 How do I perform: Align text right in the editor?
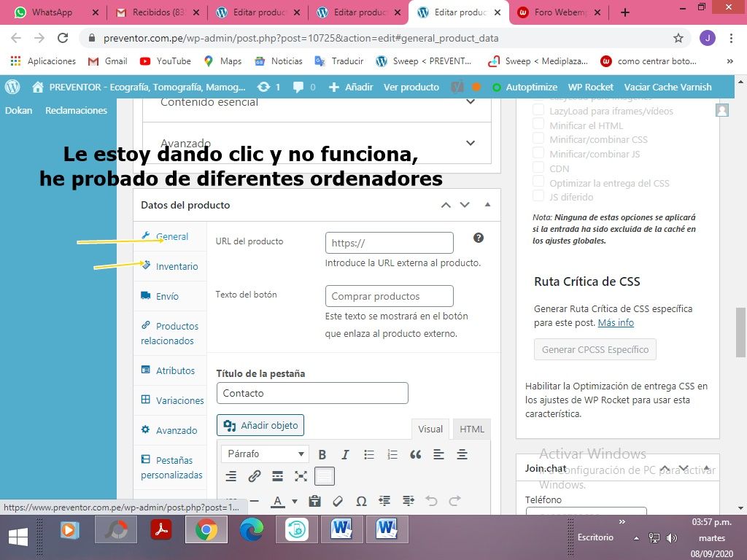tap(231, 475)
